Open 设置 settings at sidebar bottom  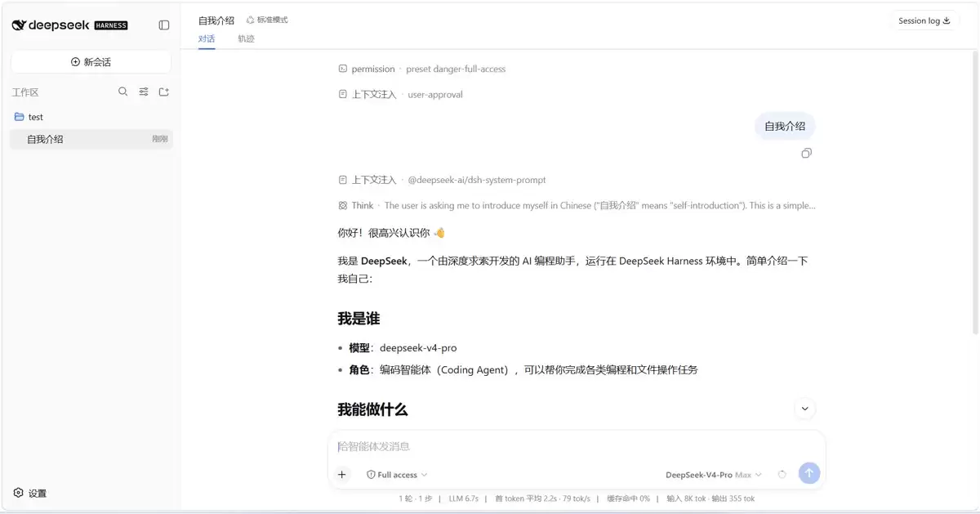30,494
